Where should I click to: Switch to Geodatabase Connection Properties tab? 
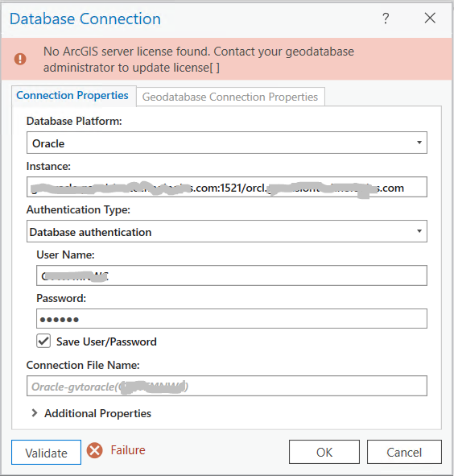[230, 97]
